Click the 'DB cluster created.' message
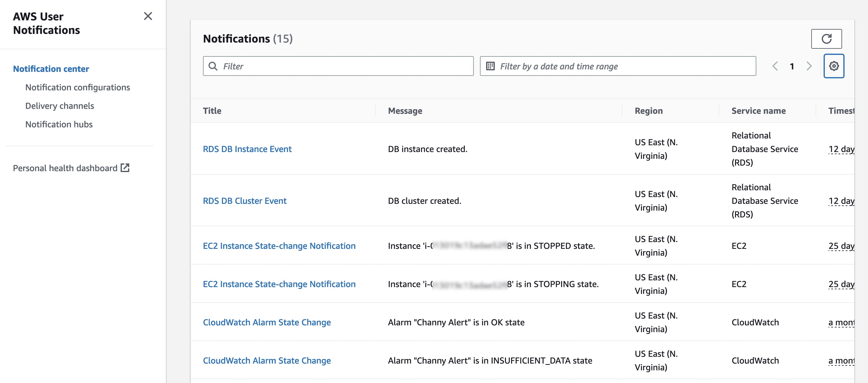Image resolution: width=868 pixels, height=383 pixels. click(x=424, y=201)
